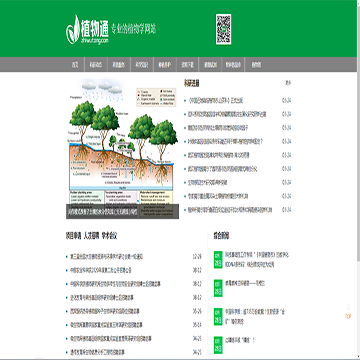The height and width of the screenshot is (360, 360).
Task: Switch to the 学术会议 tab
Action: [x=109, y=236]
